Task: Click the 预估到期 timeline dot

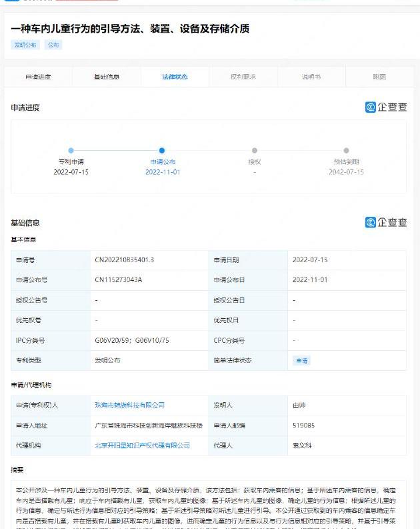Action: click(346, 151)
